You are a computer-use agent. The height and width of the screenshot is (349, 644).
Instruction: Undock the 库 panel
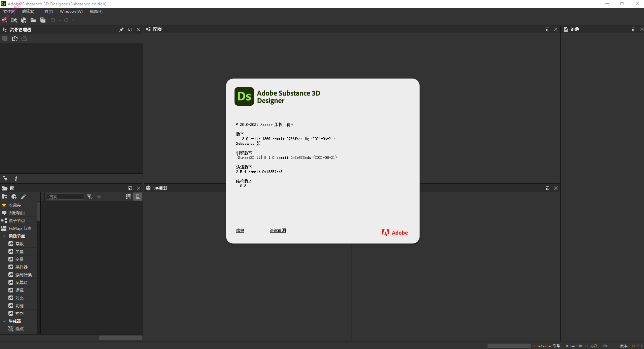(130, 188)
